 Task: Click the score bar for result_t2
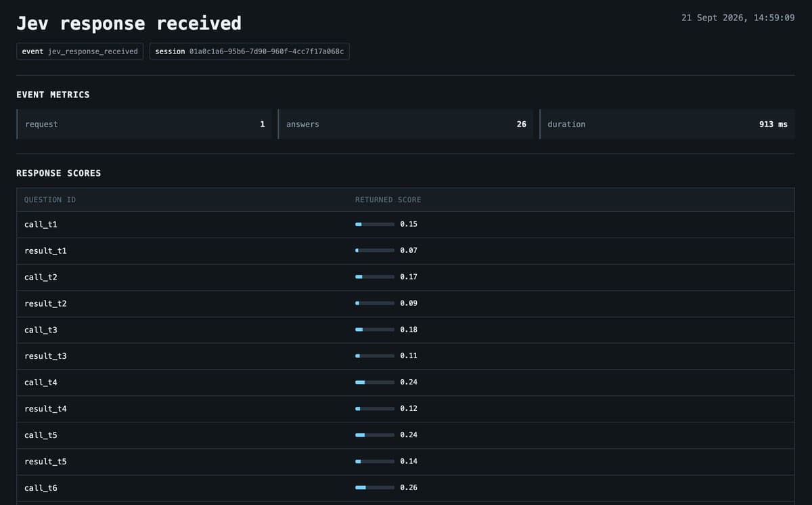(x=375, y=303)
